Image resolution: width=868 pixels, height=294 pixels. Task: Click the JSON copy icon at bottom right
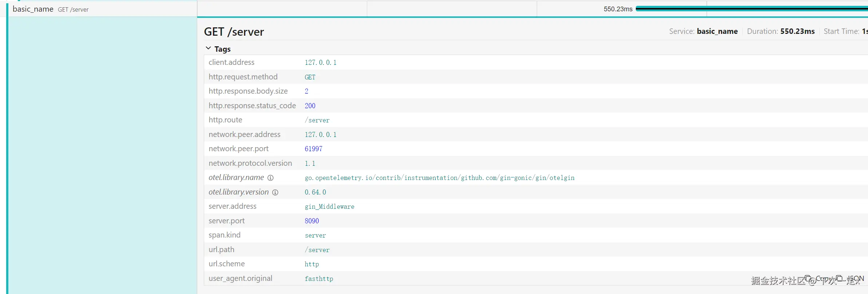839,279
